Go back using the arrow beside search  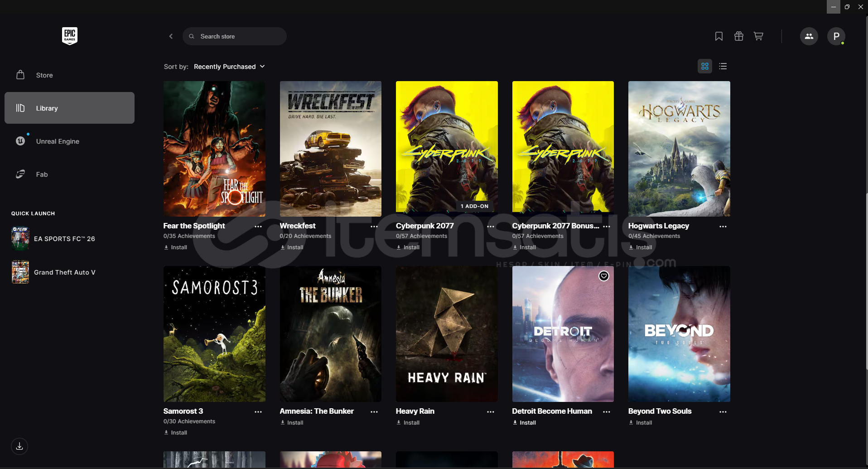171,36
